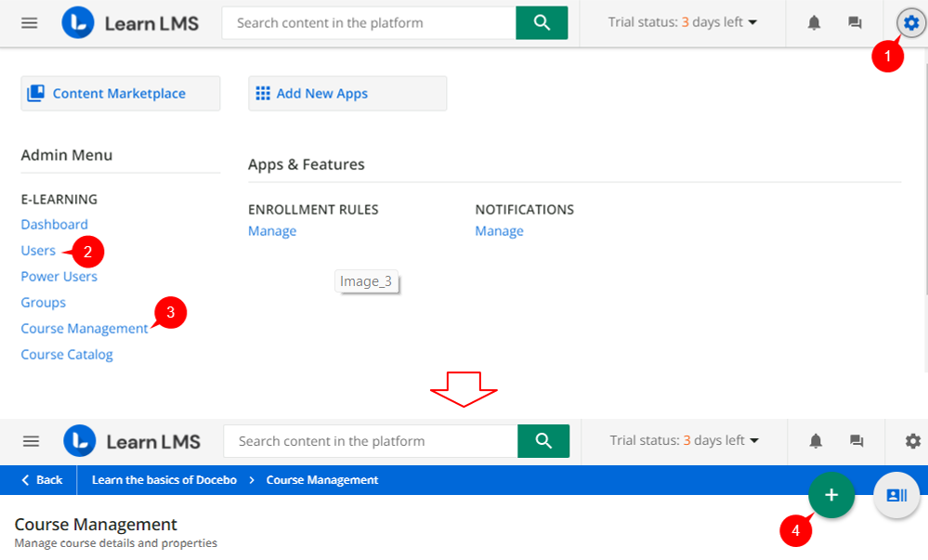Image resolution: width=928 pixels, height=560 pixels.
Task: Open messages chat icon in top header
Action: (855, 23)
